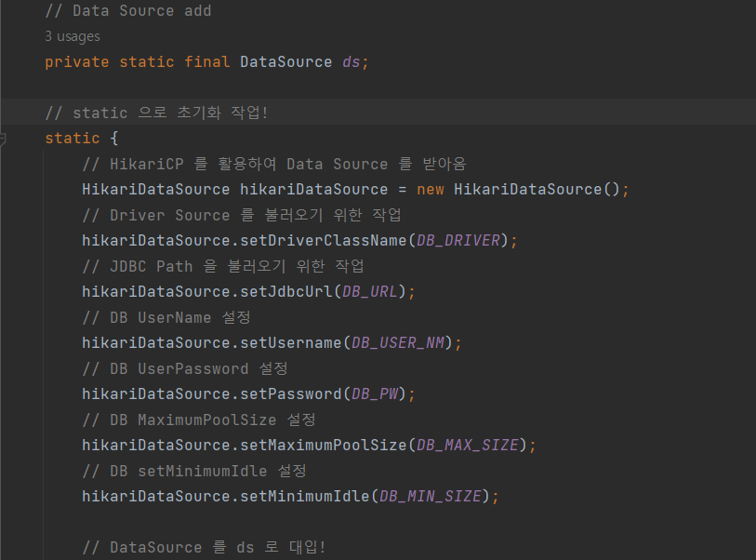Click the DB_DRIVER constant
Viewport: 756px width, 560px height.
click(x=458, y=241)
